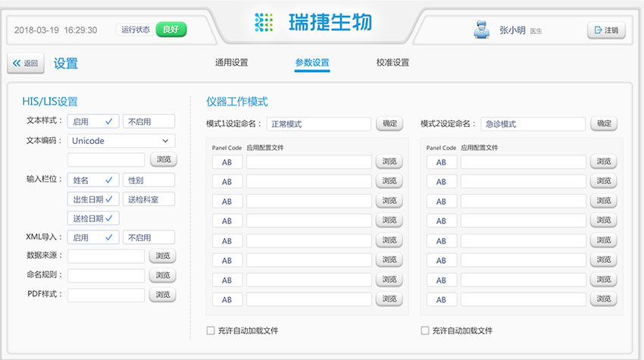Screen dimensions: 644x360
Task: Toggle the 姓名 input field option
Action: pyautogui.click(x=93, y=180)
